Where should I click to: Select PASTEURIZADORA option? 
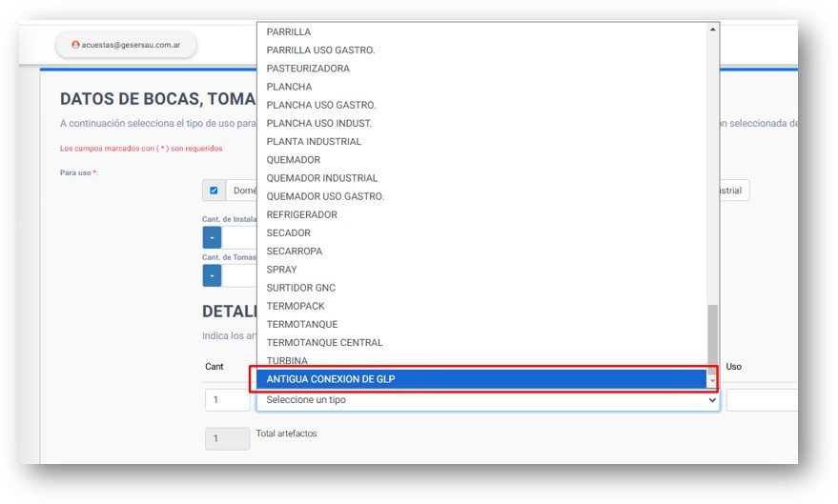[x=308, y=69]
